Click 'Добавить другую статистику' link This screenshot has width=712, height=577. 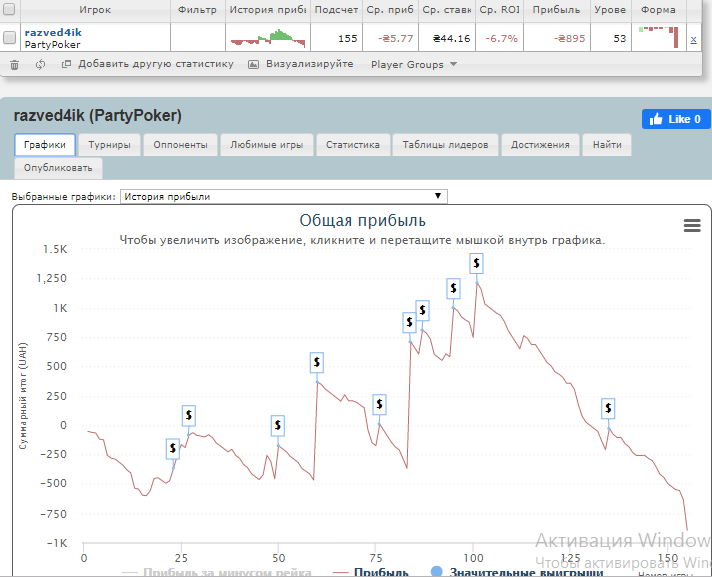tap(156, 64)
